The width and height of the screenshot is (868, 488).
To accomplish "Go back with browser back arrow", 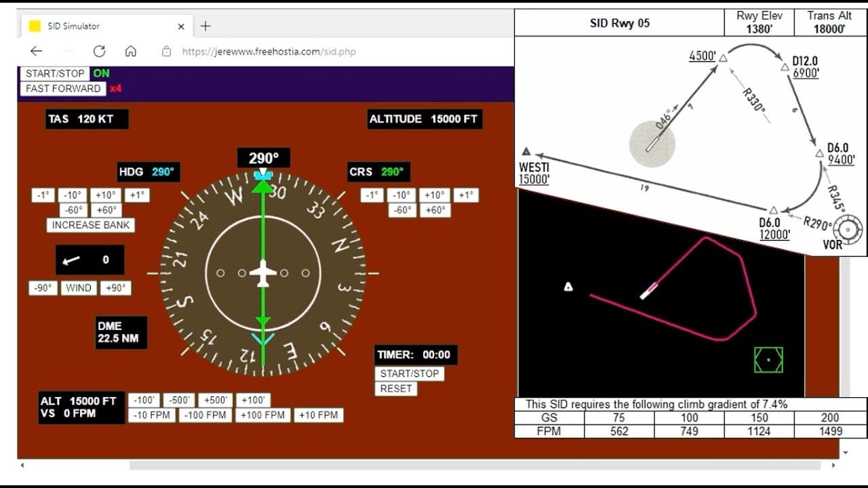I will (36, 52).
